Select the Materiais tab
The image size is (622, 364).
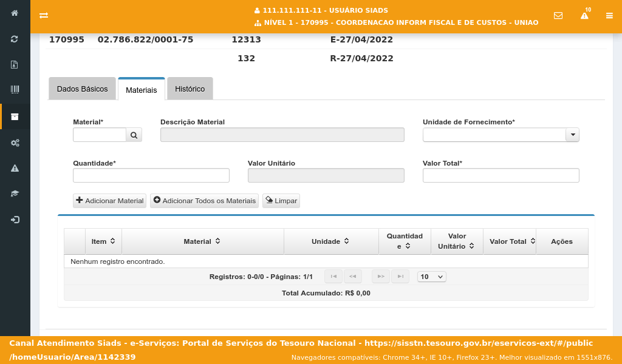tap(141, 90)
